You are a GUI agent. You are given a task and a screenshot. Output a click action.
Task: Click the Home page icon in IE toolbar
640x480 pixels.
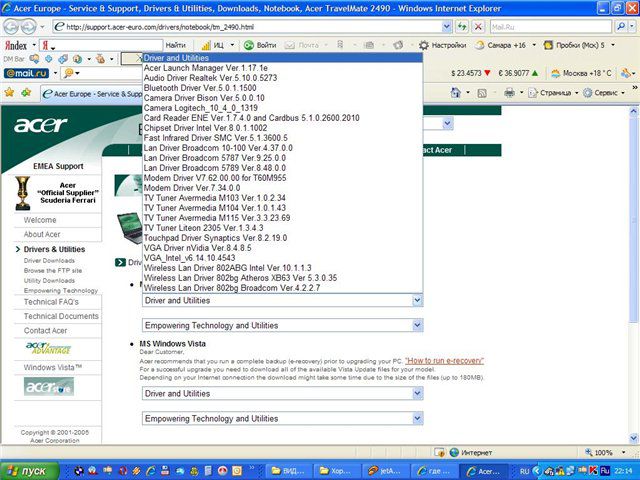pos(456,93)
